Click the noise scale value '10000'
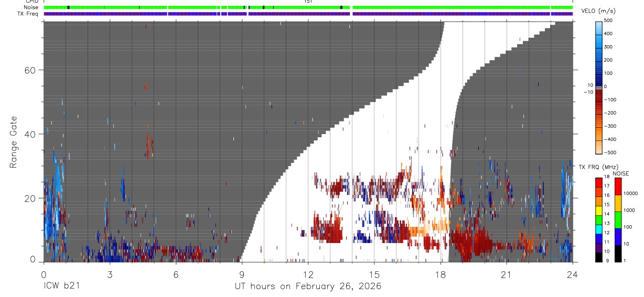Screen dimensions: 644x297 point(630,193)
